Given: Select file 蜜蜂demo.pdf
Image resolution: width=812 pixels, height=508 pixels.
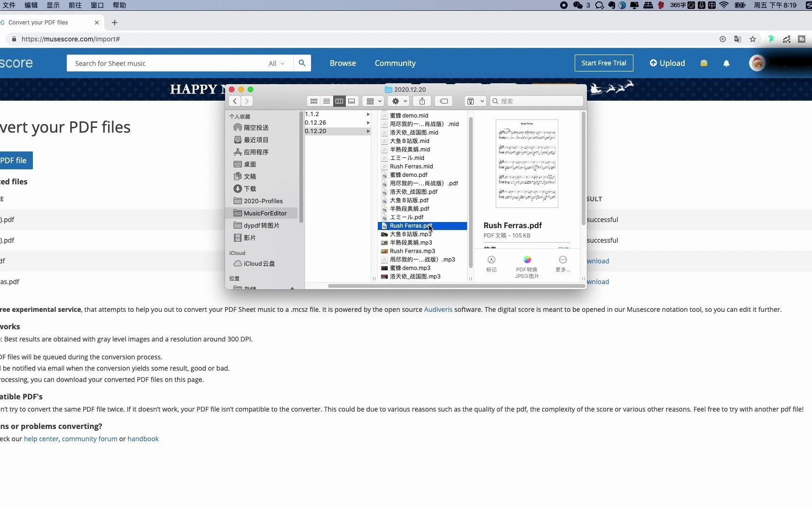Looking at the screenshot, I should pyautogui.click(x=408, y=175).
